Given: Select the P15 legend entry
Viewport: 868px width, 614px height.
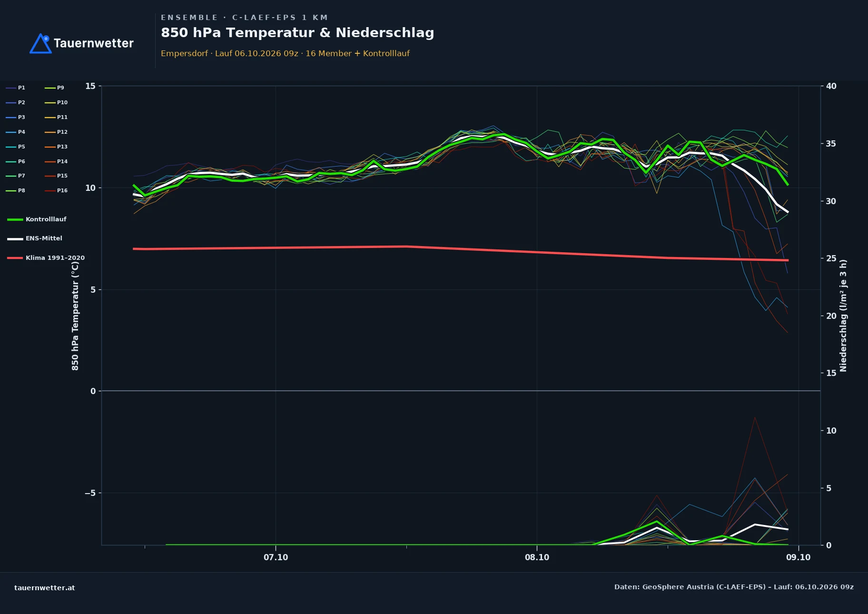Looking at the screenshot, I should point(56,176).
